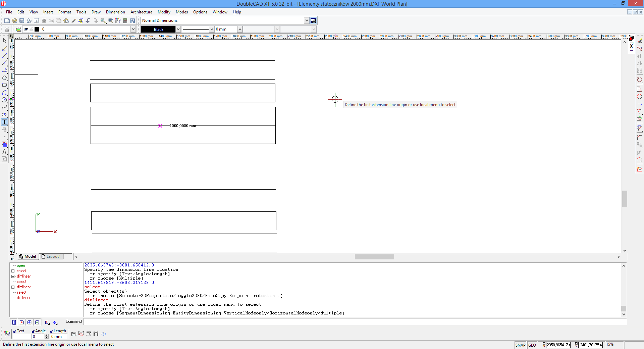Toggle SNAP mode in status bar
644x349 pixels.
tap(520, 345)
